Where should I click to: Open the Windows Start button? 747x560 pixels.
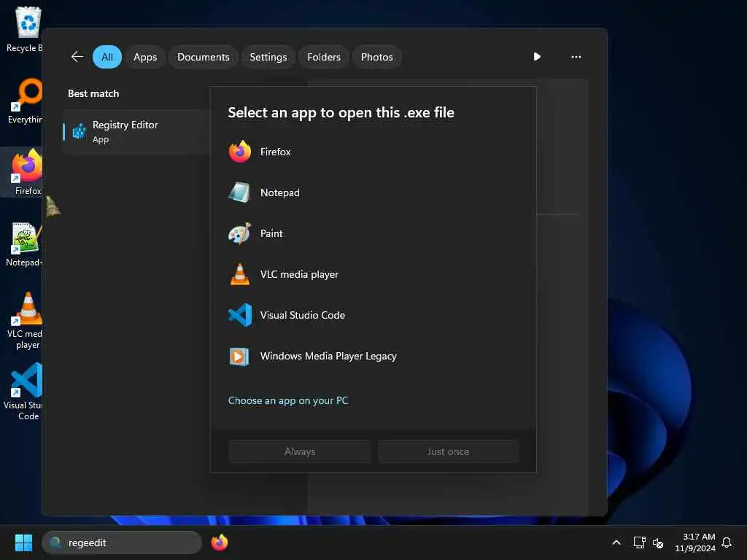23,542
